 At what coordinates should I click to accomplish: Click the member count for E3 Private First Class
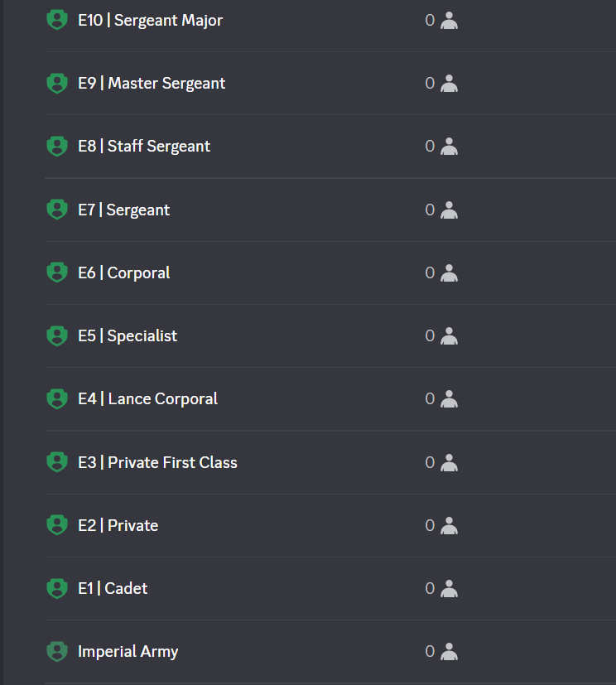pos(430,462)
